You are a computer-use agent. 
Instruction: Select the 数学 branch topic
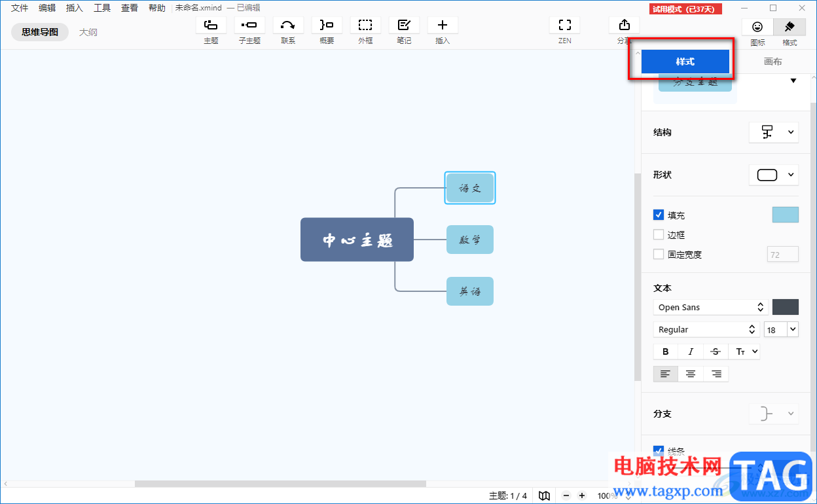tap(470, 240)
